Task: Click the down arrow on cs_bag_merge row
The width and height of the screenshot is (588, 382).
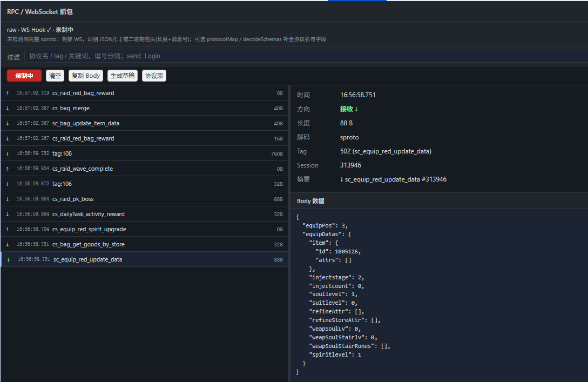Action: (x=8, y=108)
